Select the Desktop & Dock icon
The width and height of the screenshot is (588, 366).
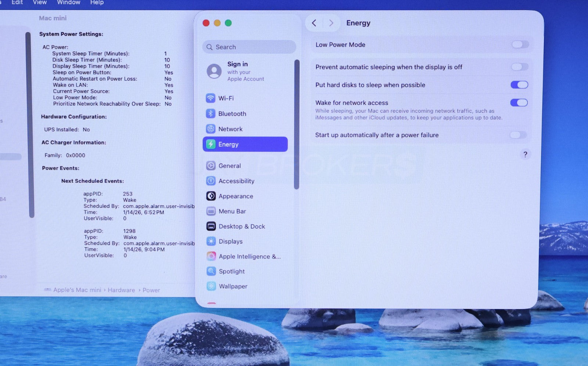[211, 226]
